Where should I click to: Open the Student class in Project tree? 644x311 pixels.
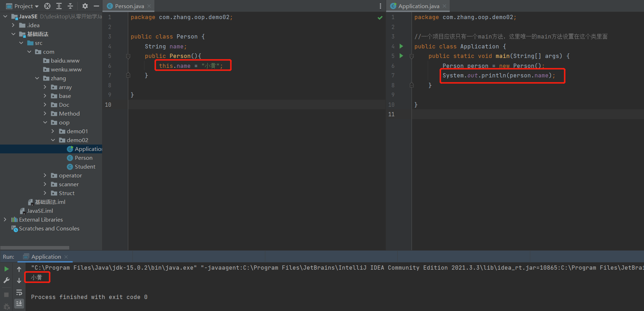click(81, 166)
